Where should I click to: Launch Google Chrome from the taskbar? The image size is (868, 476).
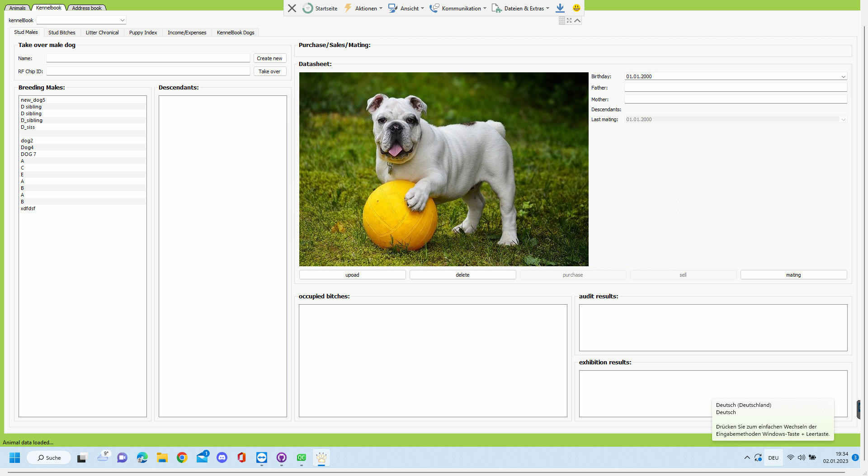[182, 457]
